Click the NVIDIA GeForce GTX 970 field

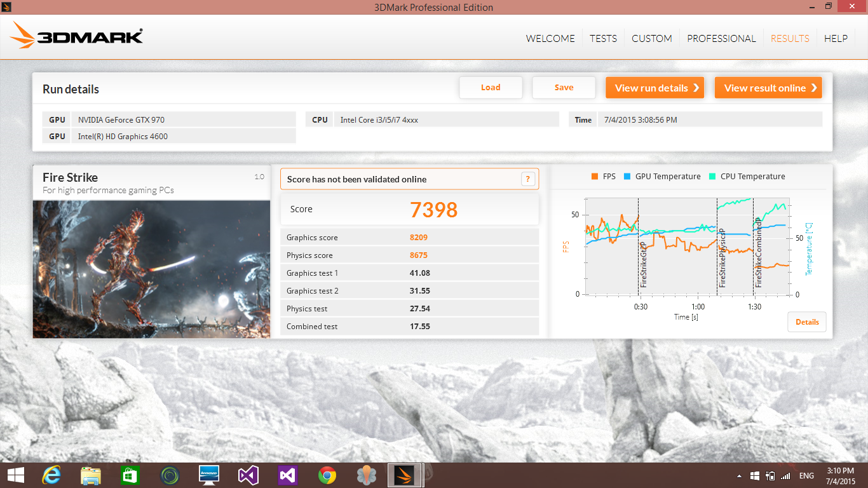pos(183,119)
